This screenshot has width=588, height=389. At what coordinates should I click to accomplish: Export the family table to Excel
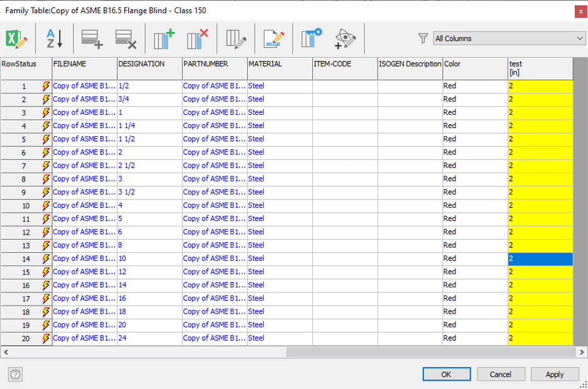[16, 39]
